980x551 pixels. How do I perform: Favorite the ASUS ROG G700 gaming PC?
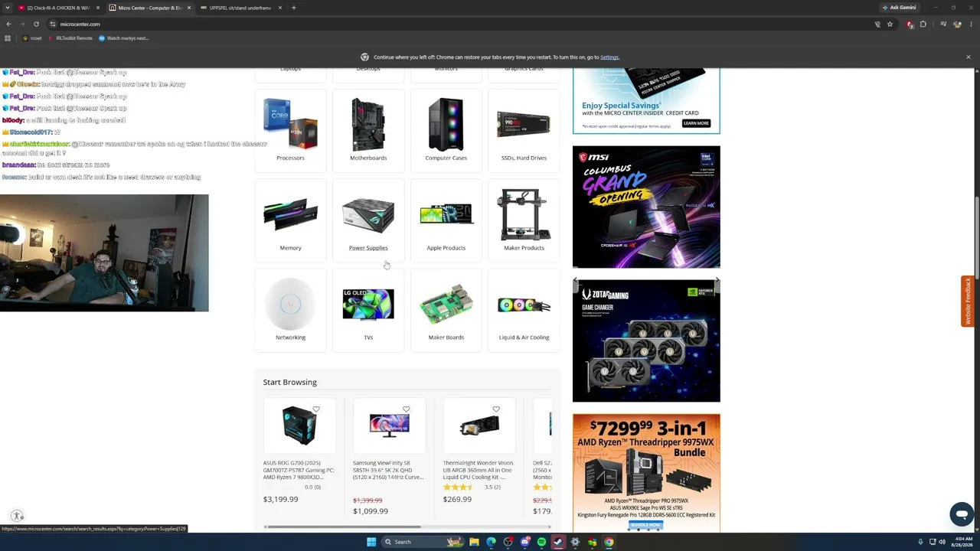(x=316, y=409)
